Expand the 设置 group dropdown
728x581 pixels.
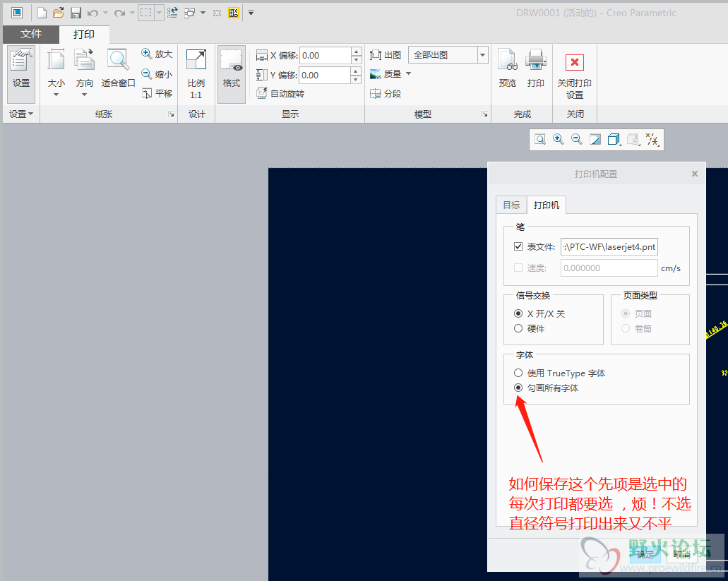[x=21, y=114]
